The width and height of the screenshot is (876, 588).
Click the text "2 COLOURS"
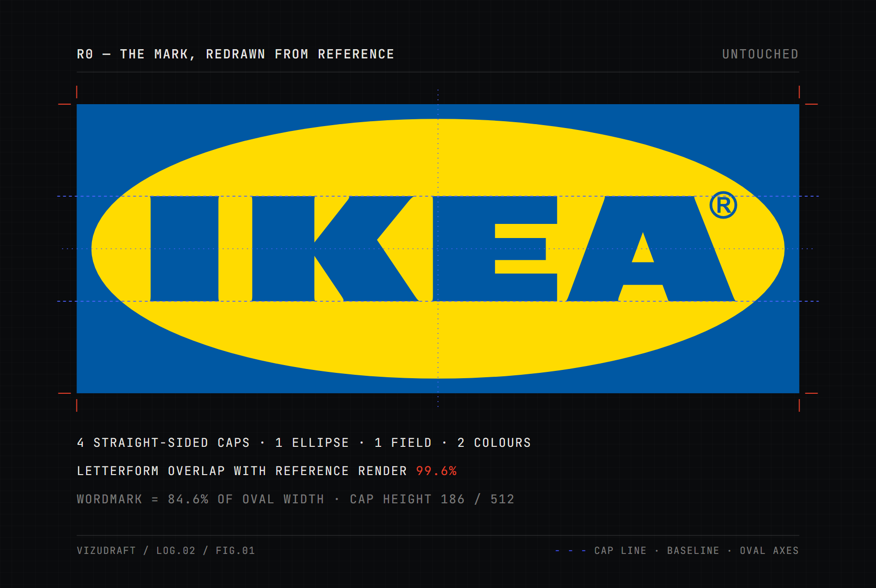[x=494, y=442]
